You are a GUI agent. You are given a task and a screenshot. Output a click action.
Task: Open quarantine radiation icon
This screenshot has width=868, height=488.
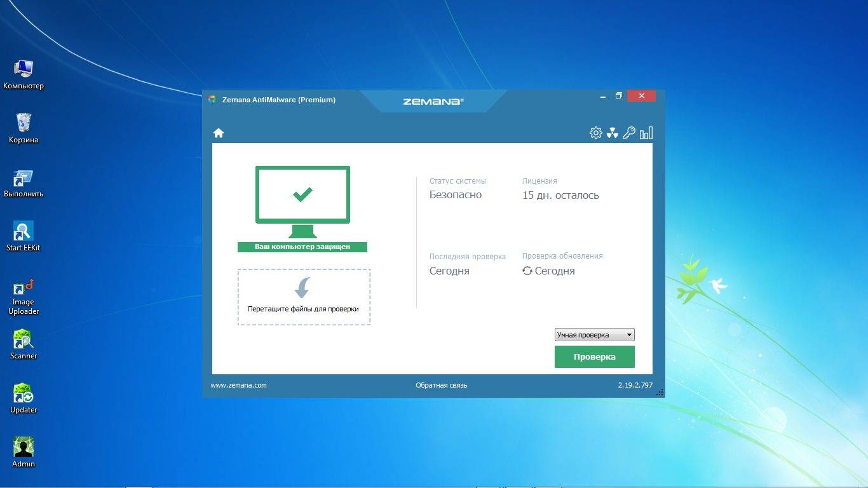pyautogui.click(x=612, y=133)
